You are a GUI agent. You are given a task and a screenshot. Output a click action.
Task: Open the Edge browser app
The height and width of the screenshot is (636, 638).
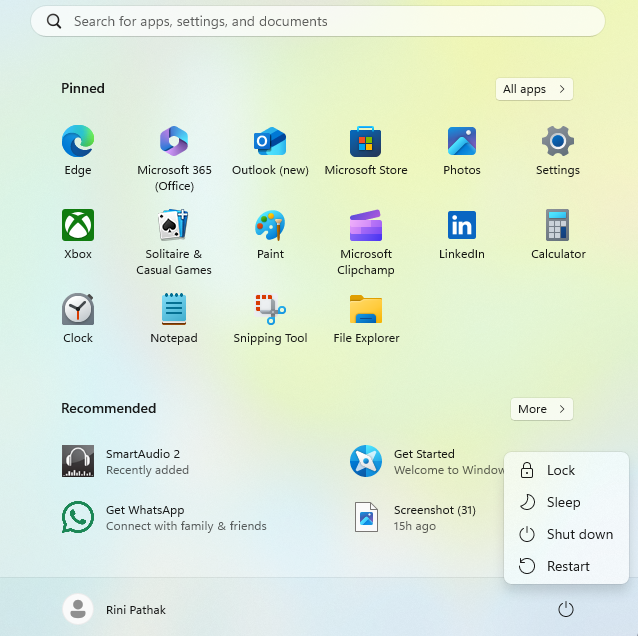coord(78,141)
